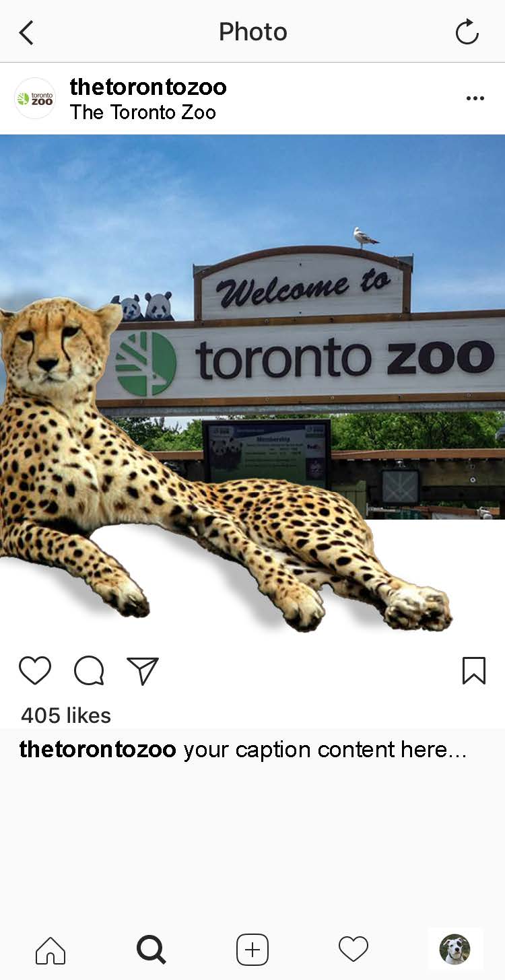
Task: Tap the Photo title in header
Action: click(x=253, y=32)
